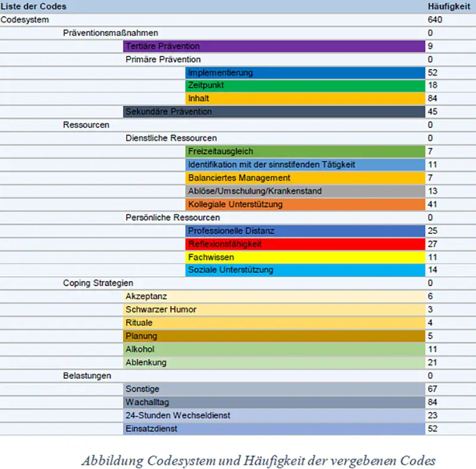This screenshot has width=476, height=469.
Task: Collapse the Coping Strategien category
Action: click(98, 283)
